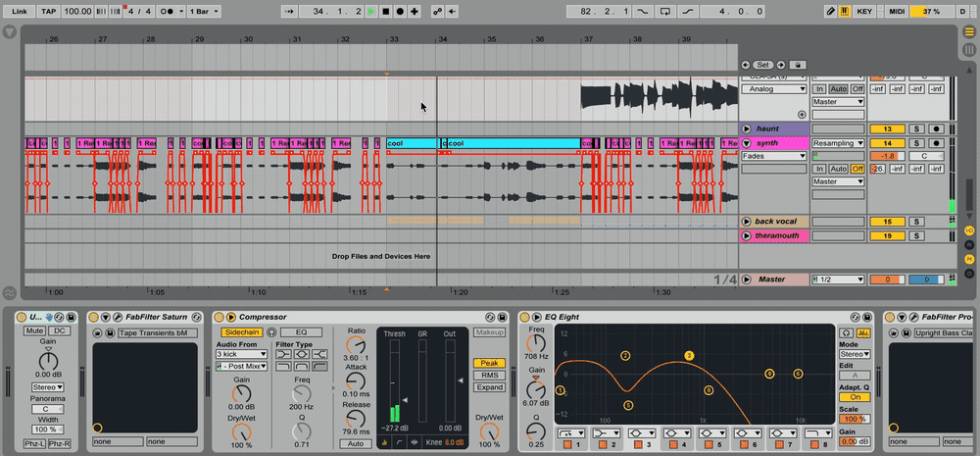Toggle the MIDI arrangement overdub plus icon
The width and height of the screenshot is (980, 456).
(x=415, y=11)
